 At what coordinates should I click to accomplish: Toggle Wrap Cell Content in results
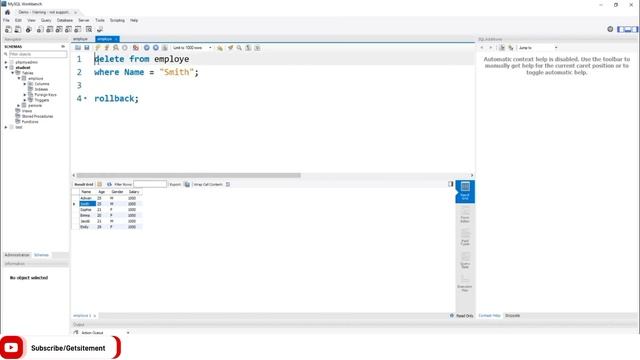(228, 184)
